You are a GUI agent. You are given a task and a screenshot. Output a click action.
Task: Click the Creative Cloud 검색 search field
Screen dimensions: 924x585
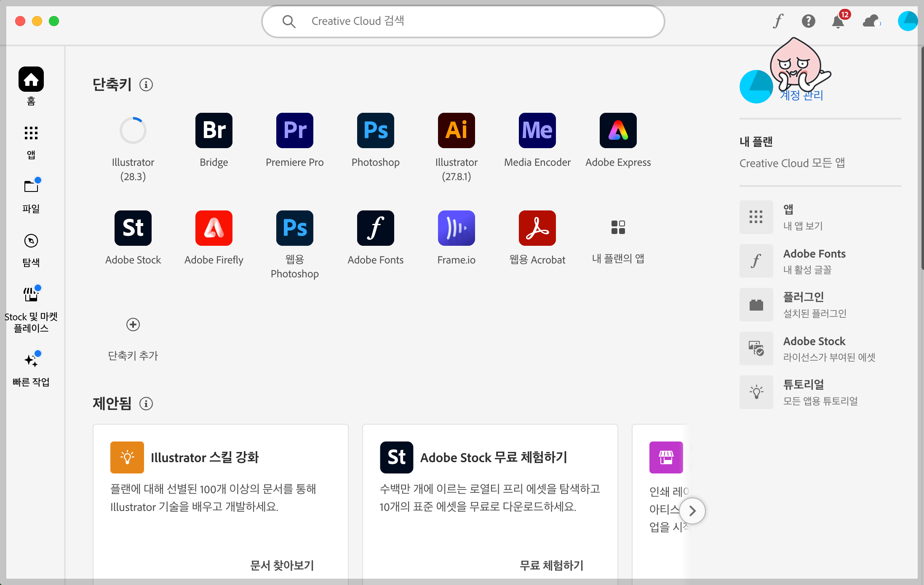tap(463, 21)
